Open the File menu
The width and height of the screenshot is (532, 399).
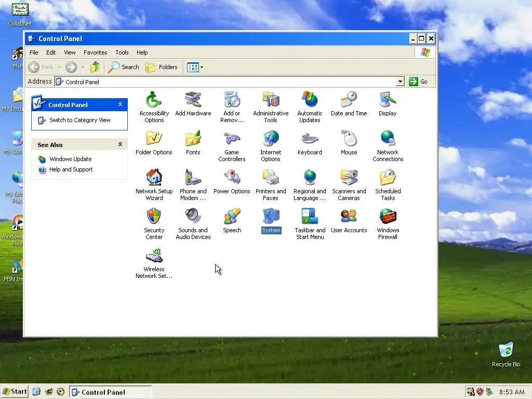(34, 52)
